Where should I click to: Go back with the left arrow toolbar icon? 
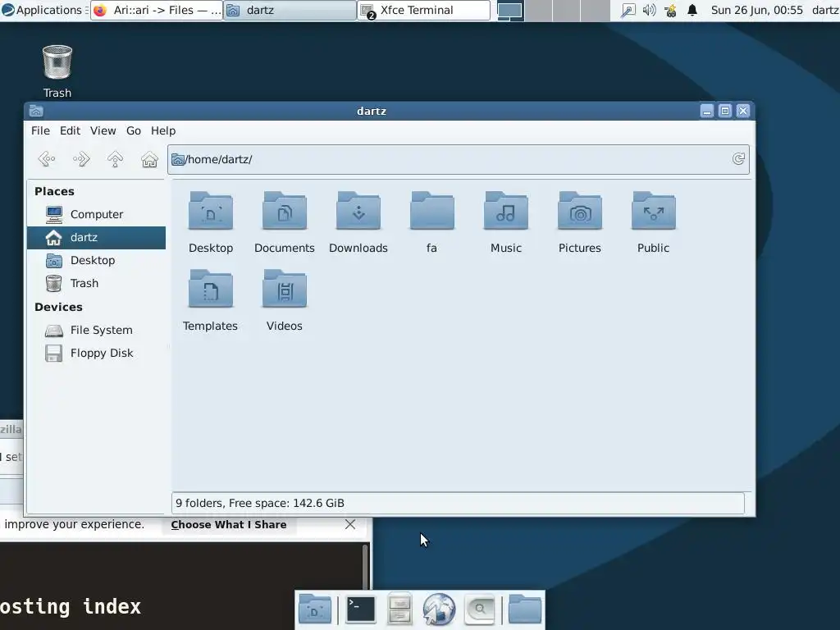[47, 159]
